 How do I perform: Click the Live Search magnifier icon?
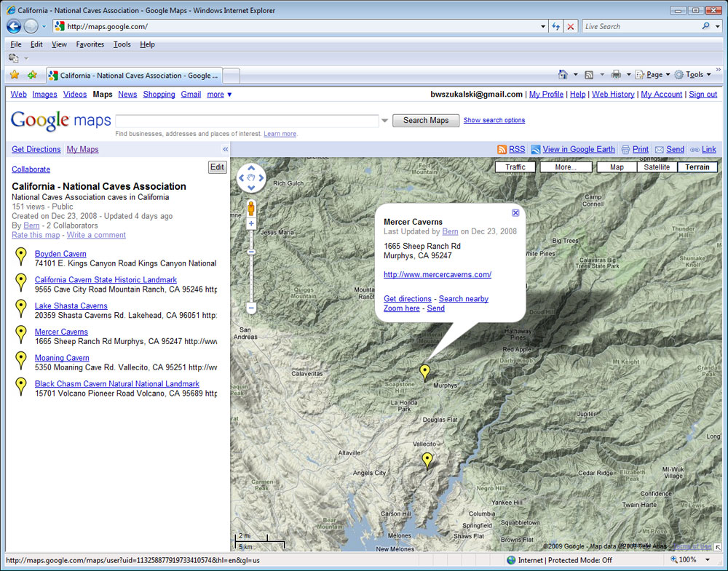705,26
